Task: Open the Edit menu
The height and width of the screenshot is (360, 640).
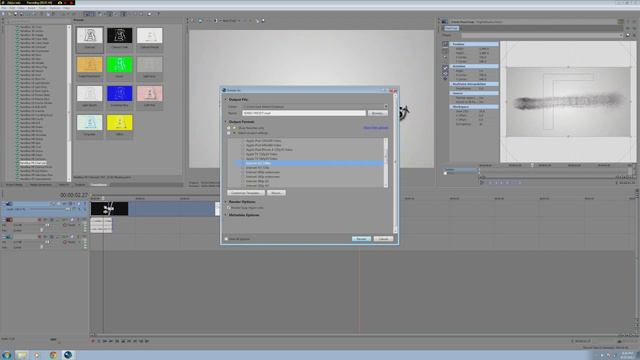Action: pyautogui.click(x=12, y=8)
